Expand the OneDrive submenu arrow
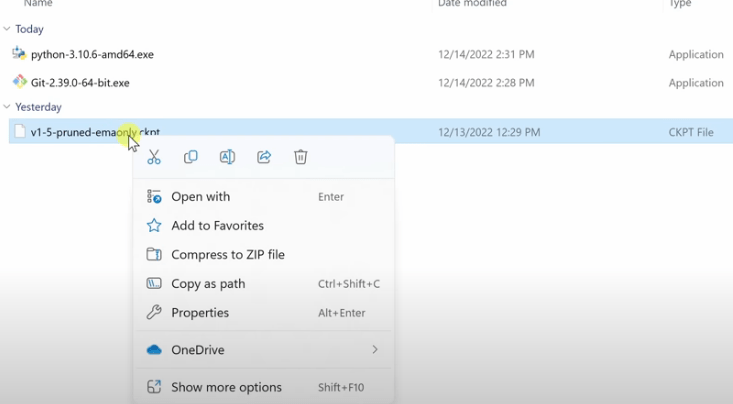Viewport: 733px width, 404px height. (x=375, y=350)
